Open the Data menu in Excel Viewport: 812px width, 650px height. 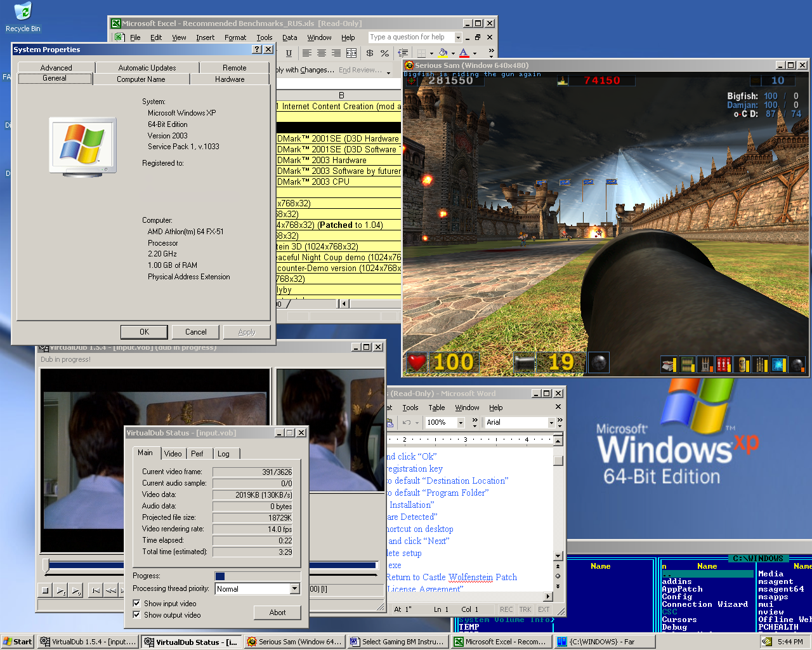tap(289, 37)
